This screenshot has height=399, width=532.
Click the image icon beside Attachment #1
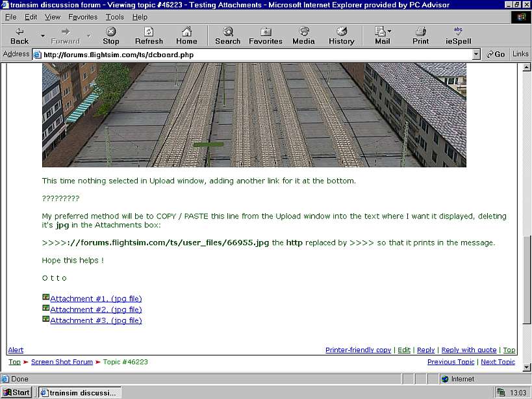[x=46, y=297]
